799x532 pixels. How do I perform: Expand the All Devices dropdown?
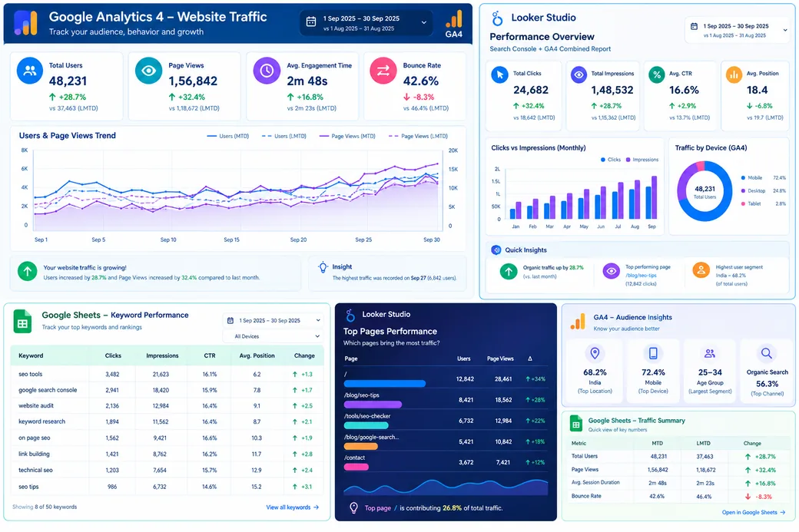point(274,336)
